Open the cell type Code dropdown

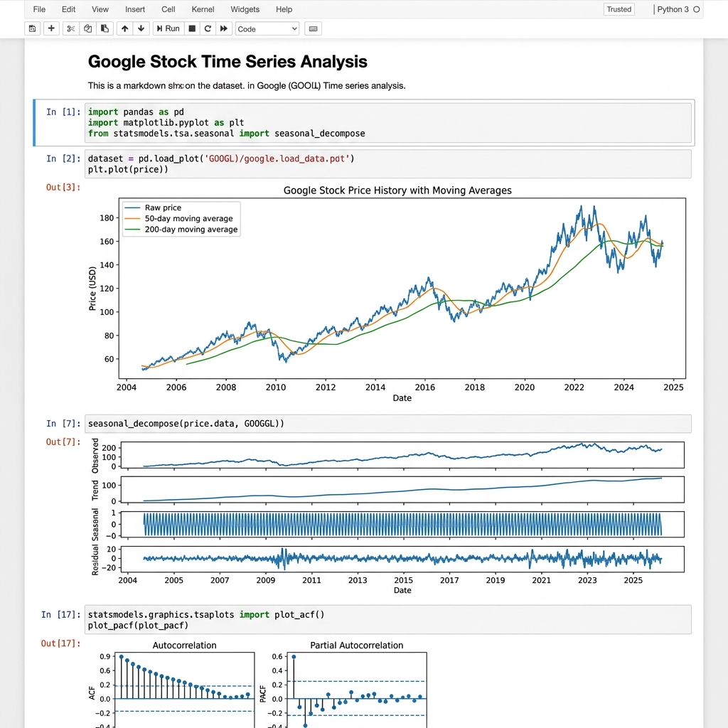(267, 28)
